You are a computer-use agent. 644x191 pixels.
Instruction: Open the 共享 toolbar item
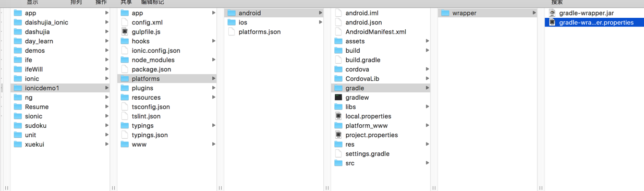coord(126,2)
